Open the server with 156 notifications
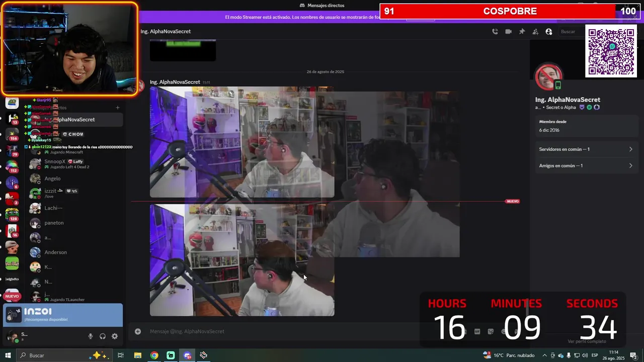The image size is (644, 362). [x=12, y=134]
